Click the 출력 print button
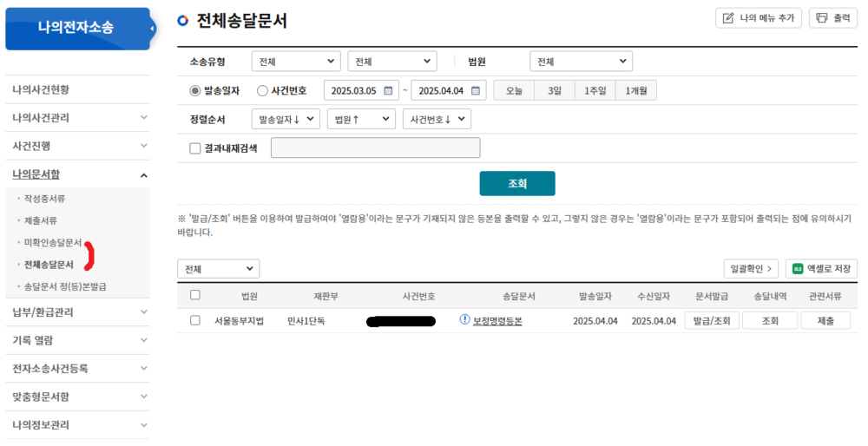This screenshot has height=446, width=868. coord(833,18)
